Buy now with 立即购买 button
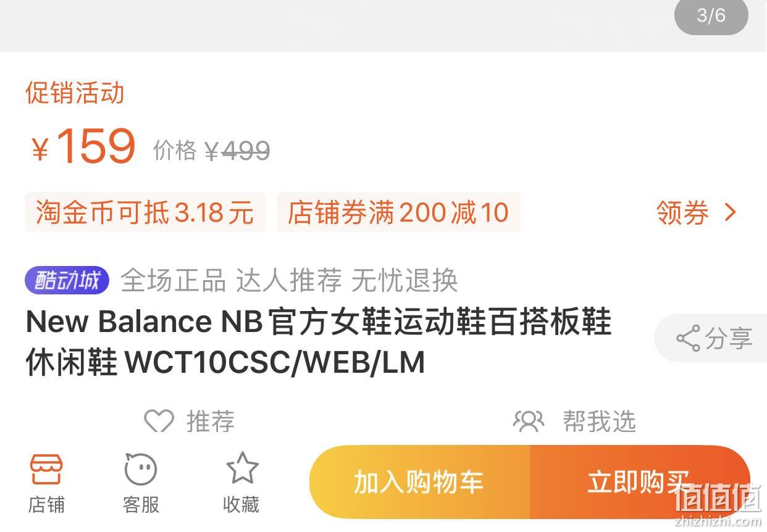This screenshot has height=532, width=767. pos(640,482)
